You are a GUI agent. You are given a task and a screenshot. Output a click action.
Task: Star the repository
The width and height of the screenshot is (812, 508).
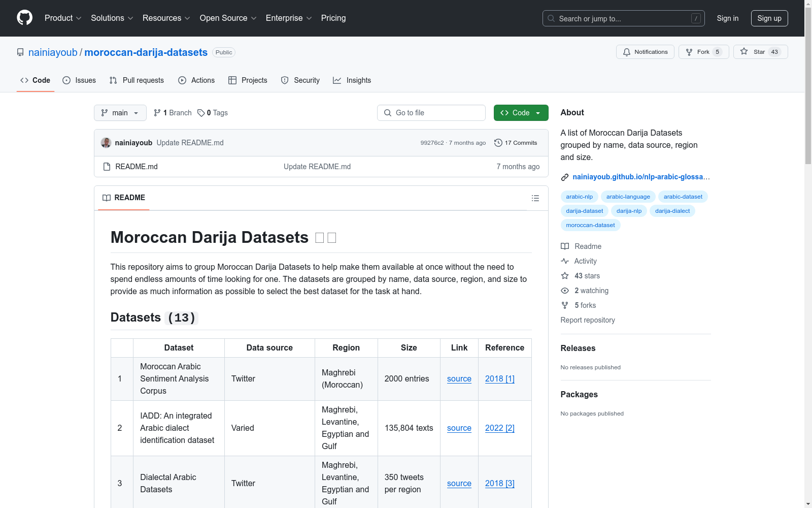click(760, 52)
